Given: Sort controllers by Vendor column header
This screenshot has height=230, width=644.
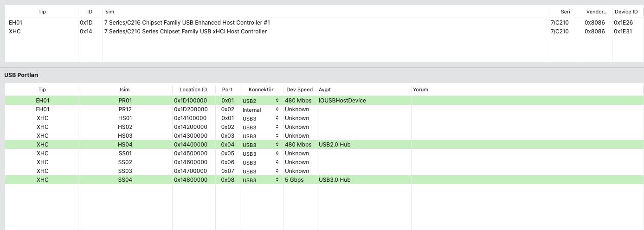Looking at the screenshot, I should tap(597, 12).
